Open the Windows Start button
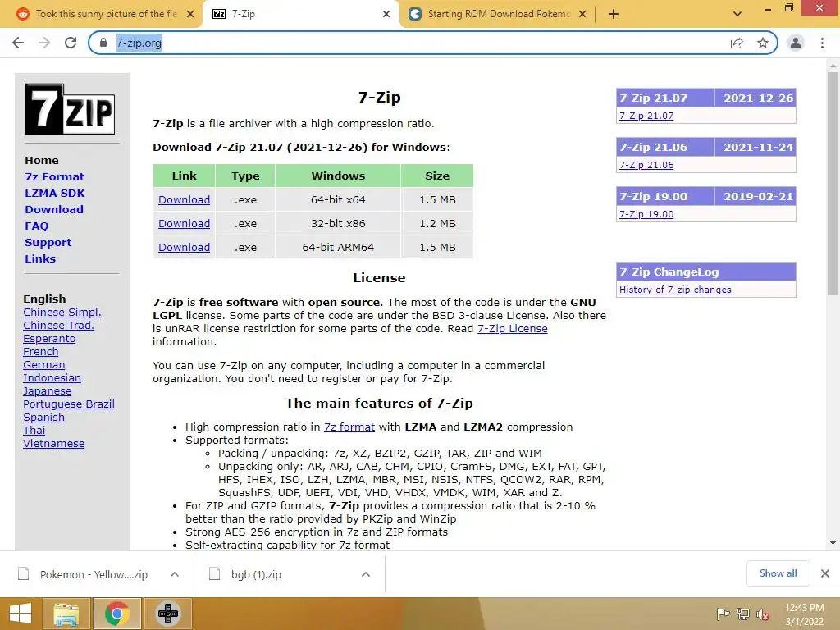Viewport: 840px width, 630px height. [x=21, y=614]
